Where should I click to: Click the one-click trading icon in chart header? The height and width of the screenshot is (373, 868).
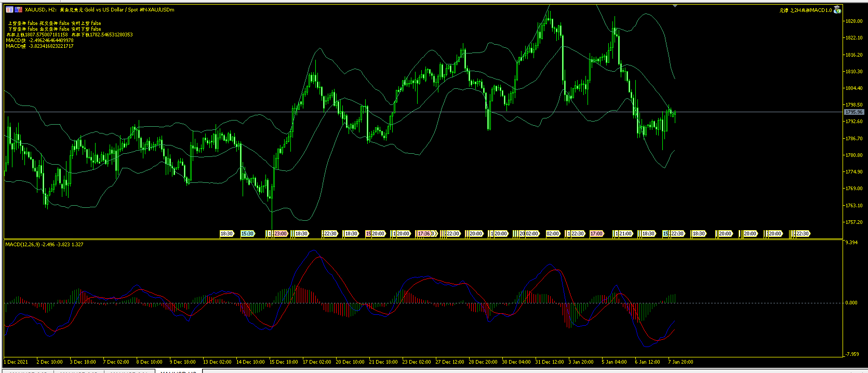(x=19, y=9)
